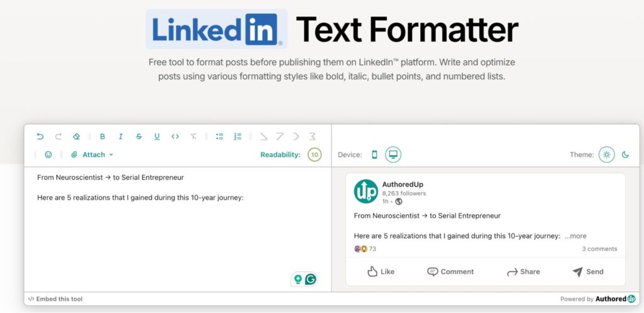Screen dimensions: 644x313
Task: Apply italic formatting
Action: click(x=121, y=136)
